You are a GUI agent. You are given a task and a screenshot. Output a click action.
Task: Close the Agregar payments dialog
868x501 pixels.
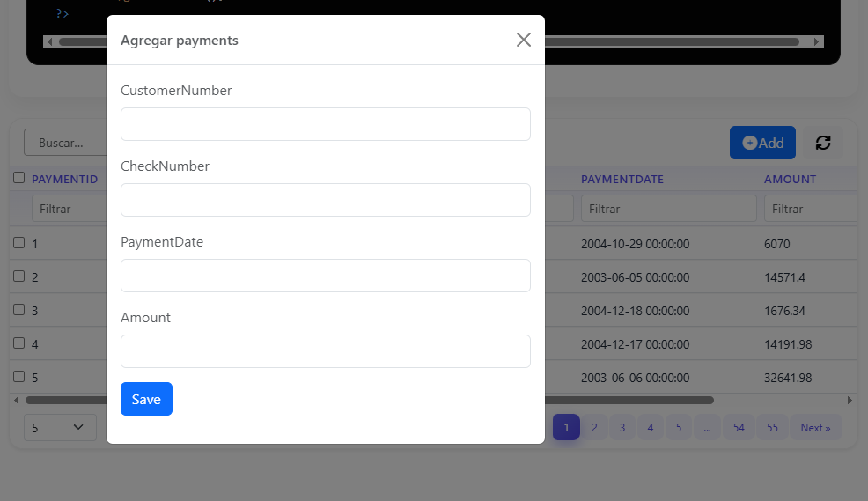524,40
